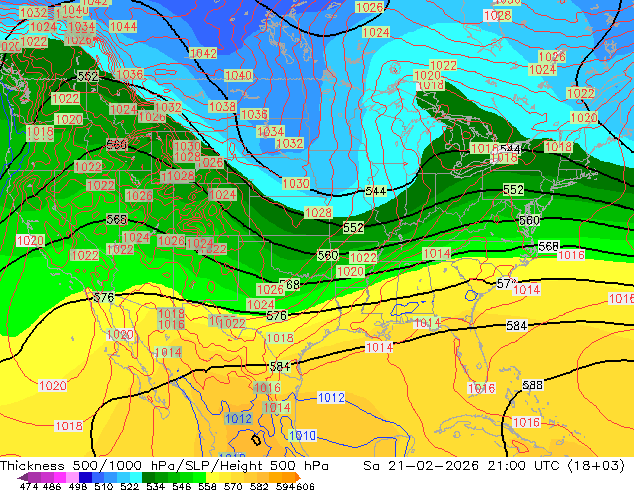
Task: Click the blue 1010 label with white background
Action: pos(302,435)
